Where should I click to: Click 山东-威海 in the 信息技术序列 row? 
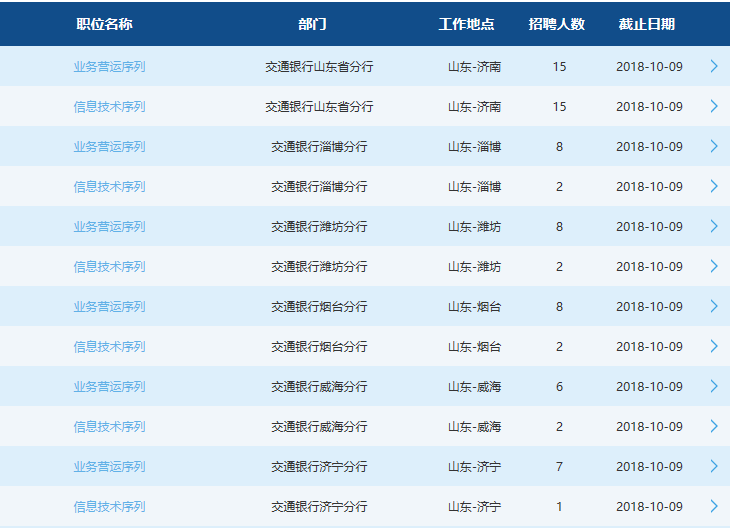475,427
